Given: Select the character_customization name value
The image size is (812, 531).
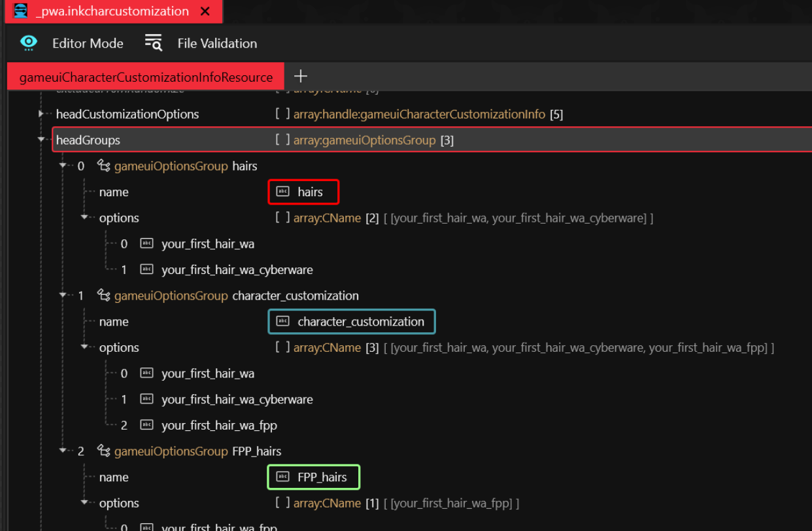Looking at the screenshot, I should [x=360, y=322].
